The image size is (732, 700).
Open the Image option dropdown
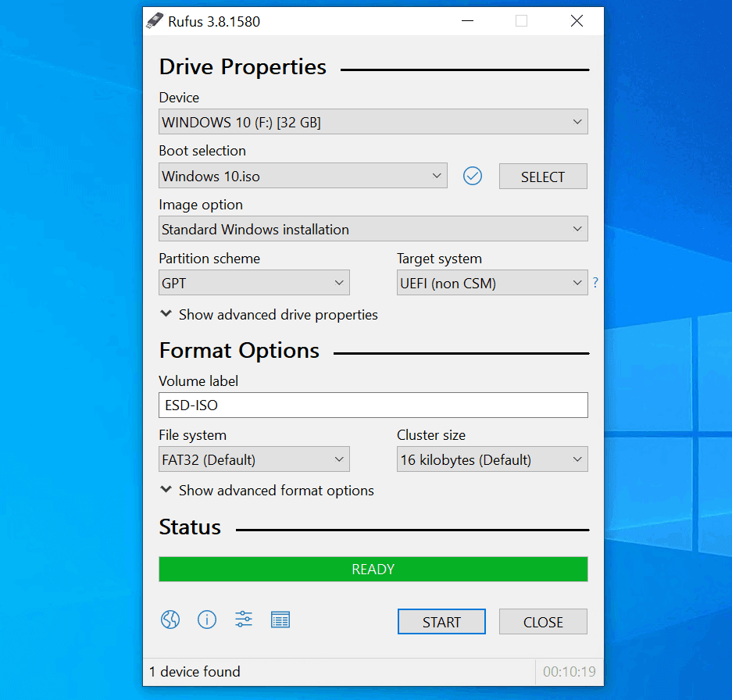[373, 230]
